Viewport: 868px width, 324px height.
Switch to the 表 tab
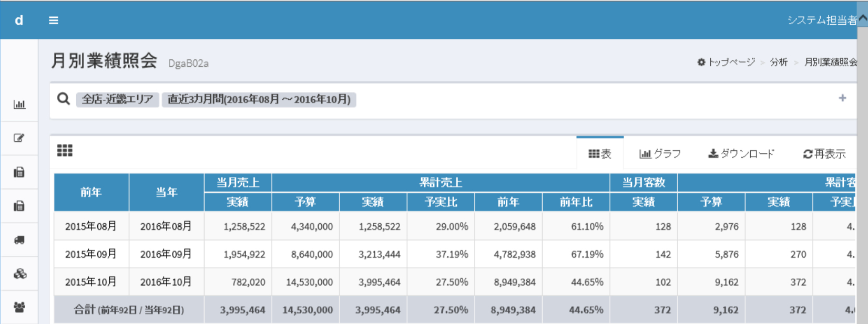600,154
